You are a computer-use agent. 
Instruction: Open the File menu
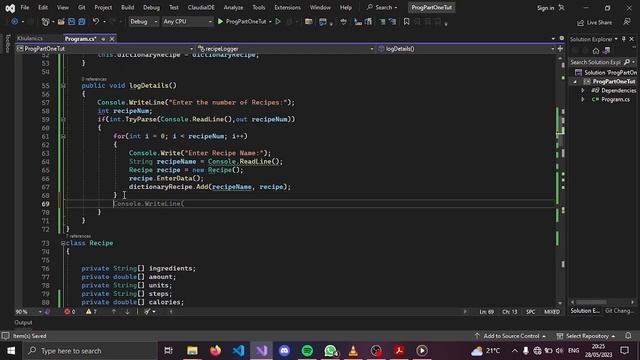(x=25, y=7)
